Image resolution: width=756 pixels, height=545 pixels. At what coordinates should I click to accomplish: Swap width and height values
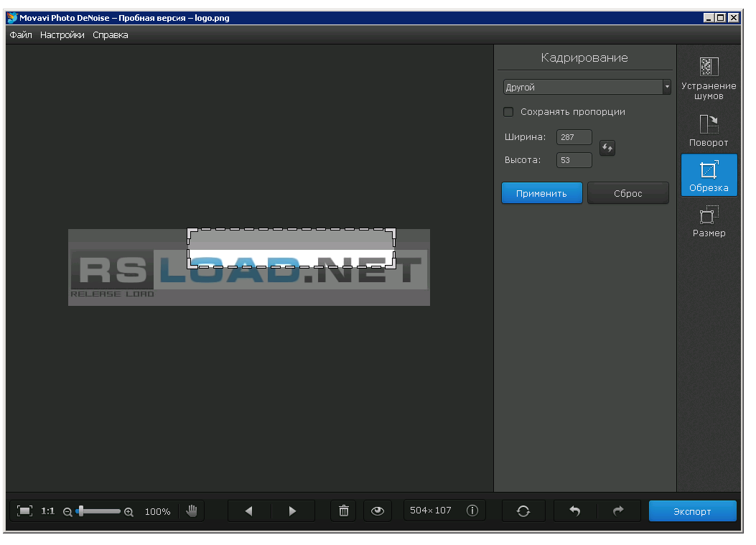(607, 148)
